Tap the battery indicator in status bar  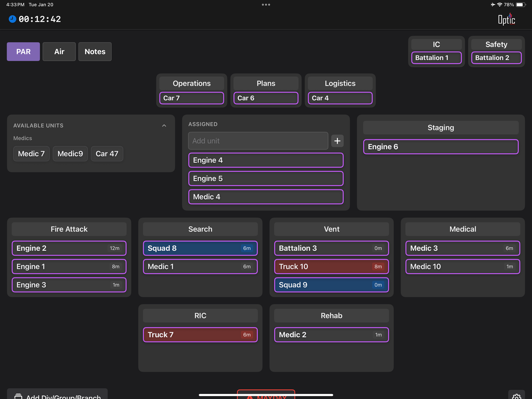[521, 4]
